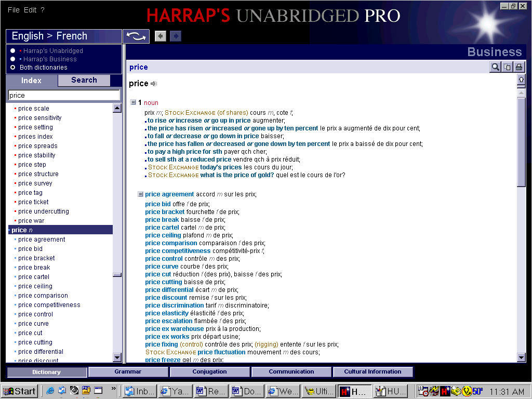Go forward with the right arrow button
The height and width of the screenshot is (399, 532).
point(176,36)
